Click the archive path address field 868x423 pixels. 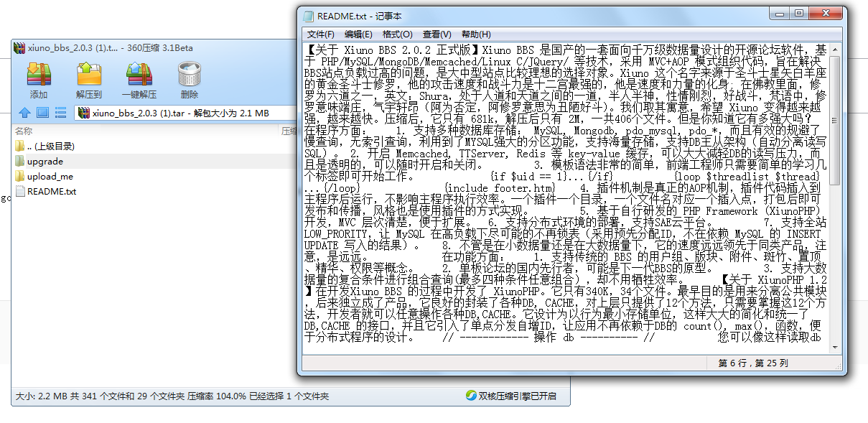187,113
